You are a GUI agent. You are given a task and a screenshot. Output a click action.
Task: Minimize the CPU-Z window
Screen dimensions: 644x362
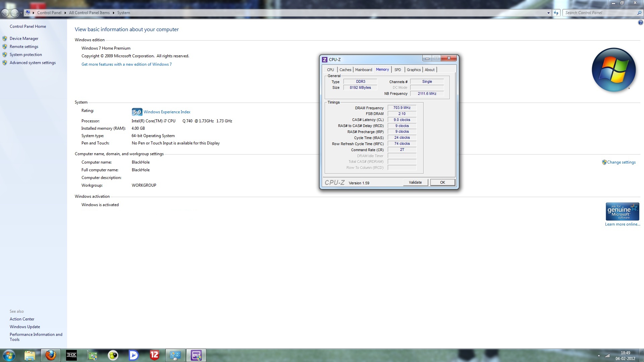pyautogui.click(x=427, y=58)
